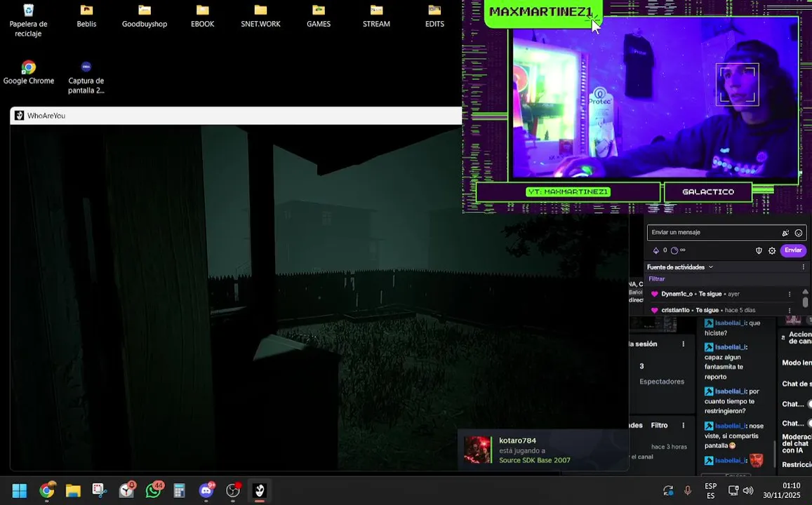Toggle the second Chat... switch
The height and width of the screenshot is (505, 812).
click(809, 423)
